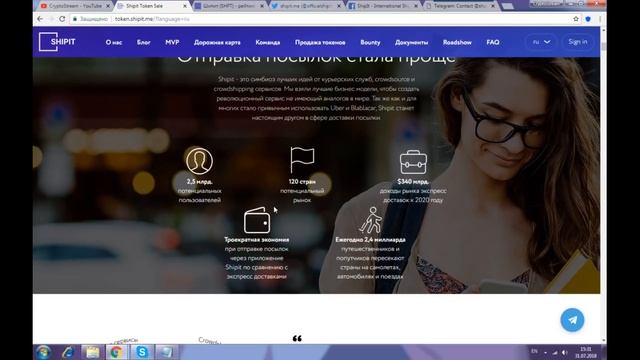Open the 'Документы' navigation link
This screenshot has width=640, height=360.
(411, 42)
